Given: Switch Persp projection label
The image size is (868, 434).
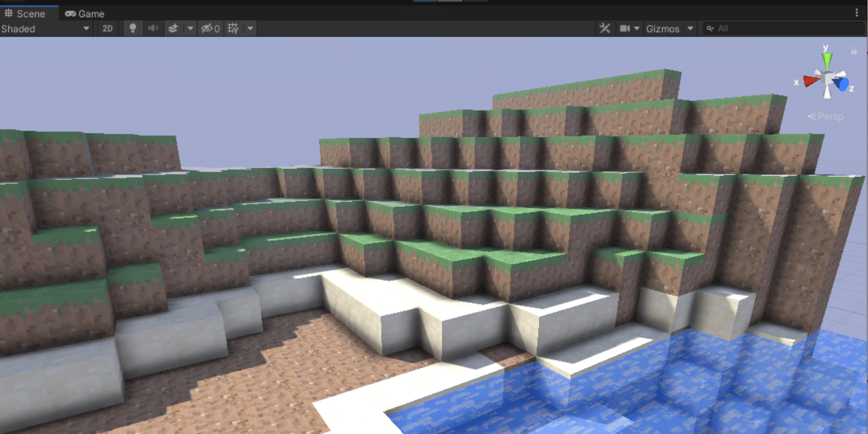Looking at the screenshot, I should (x=825, y=116).
